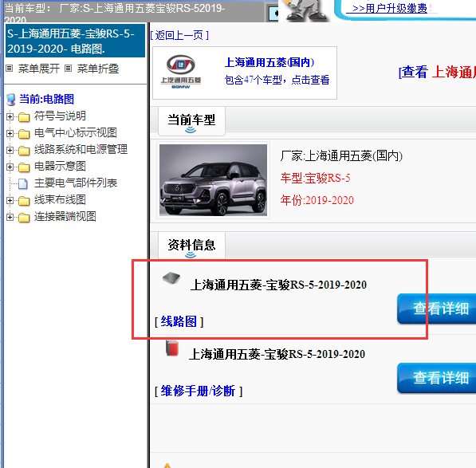This screenshot has height=468, width=476.
Task: Select 电气中心标示视图 tree item
Action: pos(75,132)
